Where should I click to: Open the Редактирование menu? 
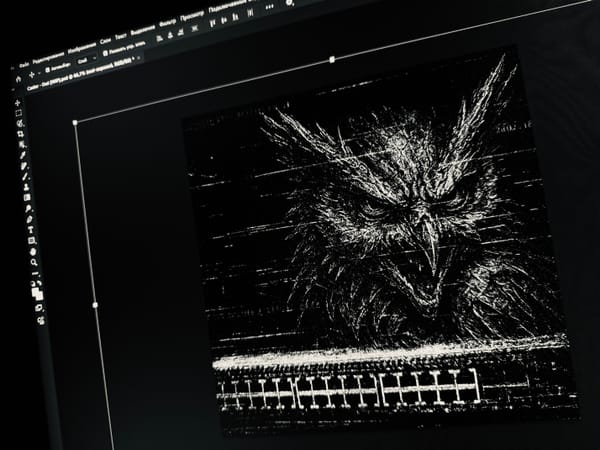coord(49,57)
